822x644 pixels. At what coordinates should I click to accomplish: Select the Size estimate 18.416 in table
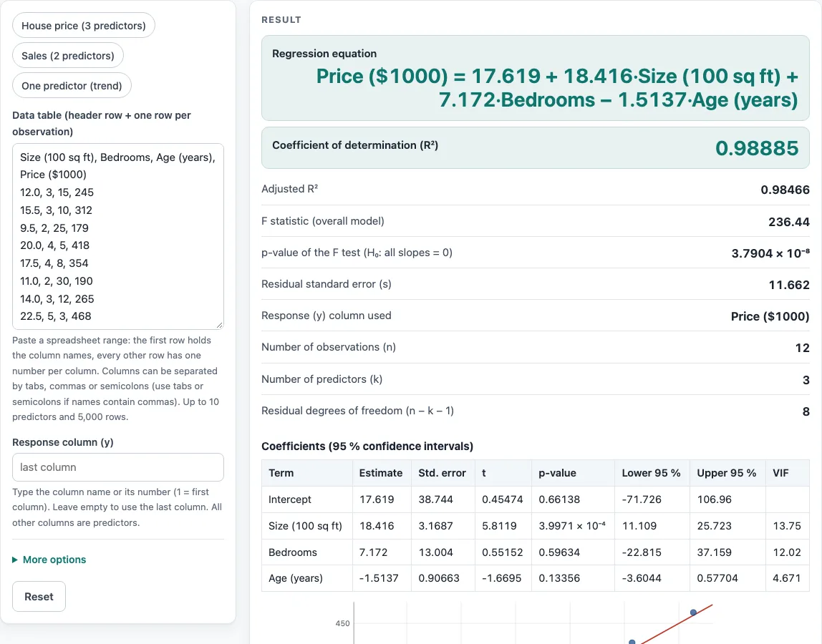coord(377,525)
